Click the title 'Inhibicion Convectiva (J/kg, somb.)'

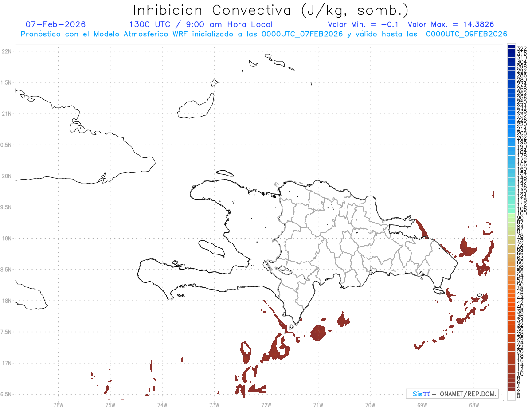271,10
